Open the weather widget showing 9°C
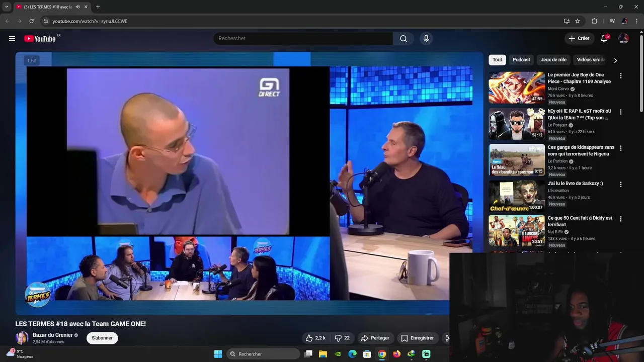Viewport: 644px width, 362px height. tap(20, 354)
